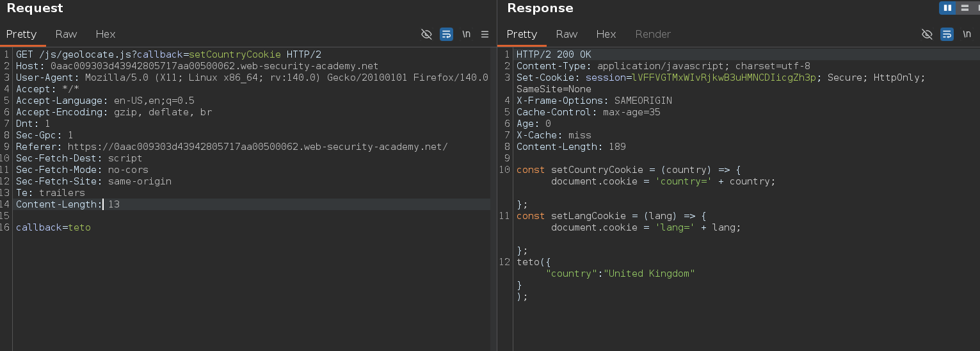This screenshot has width=980, height=351.
Task: Click the Te: trailers header line
Action: click(51, 193)
